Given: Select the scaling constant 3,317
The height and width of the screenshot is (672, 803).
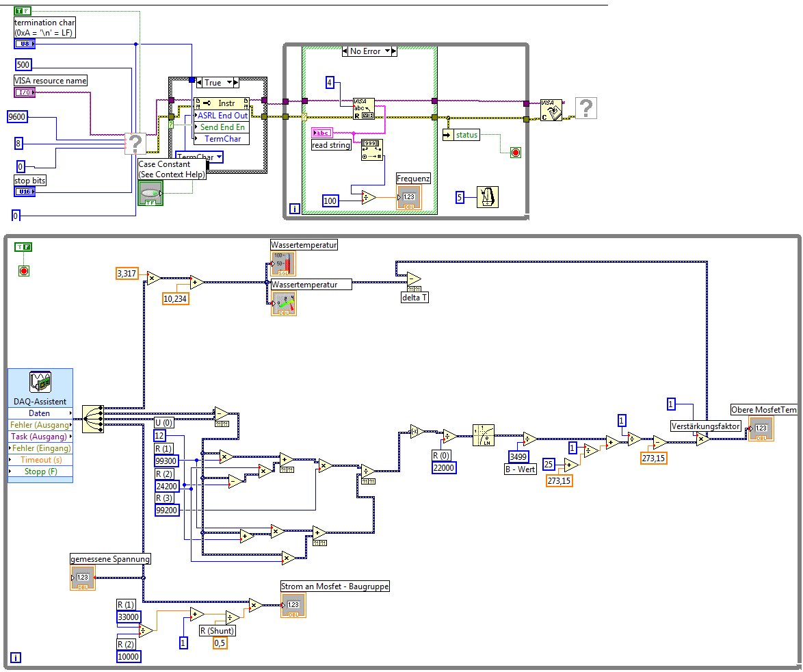Looking at the screenshot, I should [127, 274].
